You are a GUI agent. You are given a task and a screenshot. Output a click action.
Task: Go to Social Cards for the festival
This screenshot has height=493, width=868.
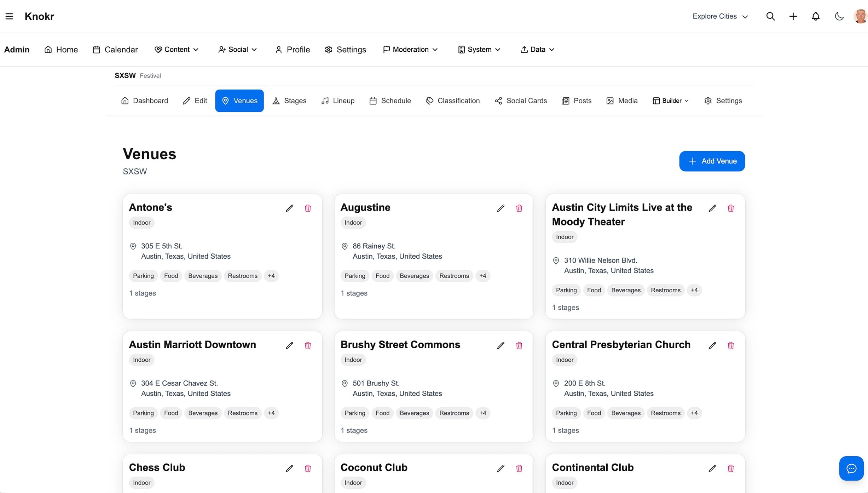point(520,101)
